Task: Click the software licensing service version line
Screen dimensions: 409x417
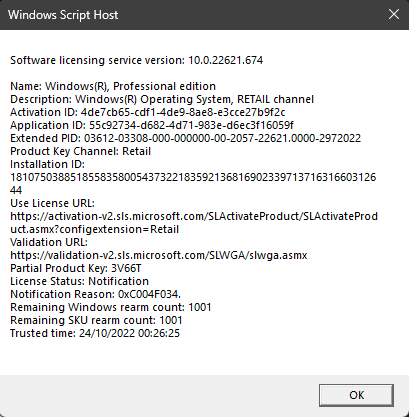Action: (137, 60)
